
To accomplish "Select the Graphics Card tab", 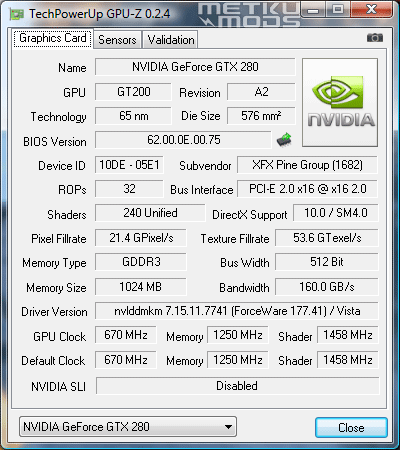I will pos(53,38).
